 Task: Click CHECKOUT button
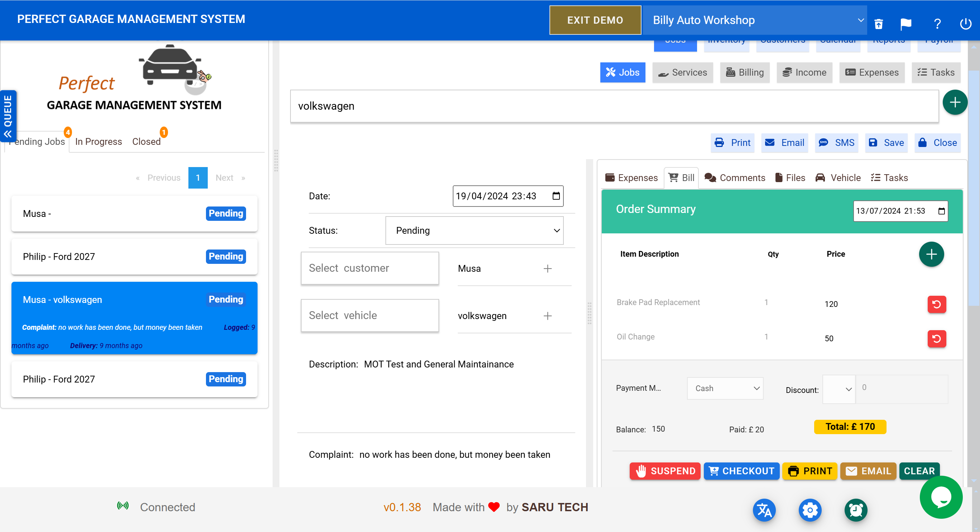pos(741,471)
